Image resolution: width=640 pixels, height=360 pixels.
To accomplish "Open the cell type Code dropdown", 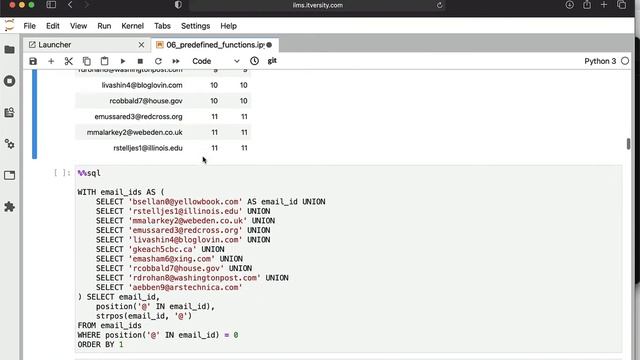I will pos(216,61).
